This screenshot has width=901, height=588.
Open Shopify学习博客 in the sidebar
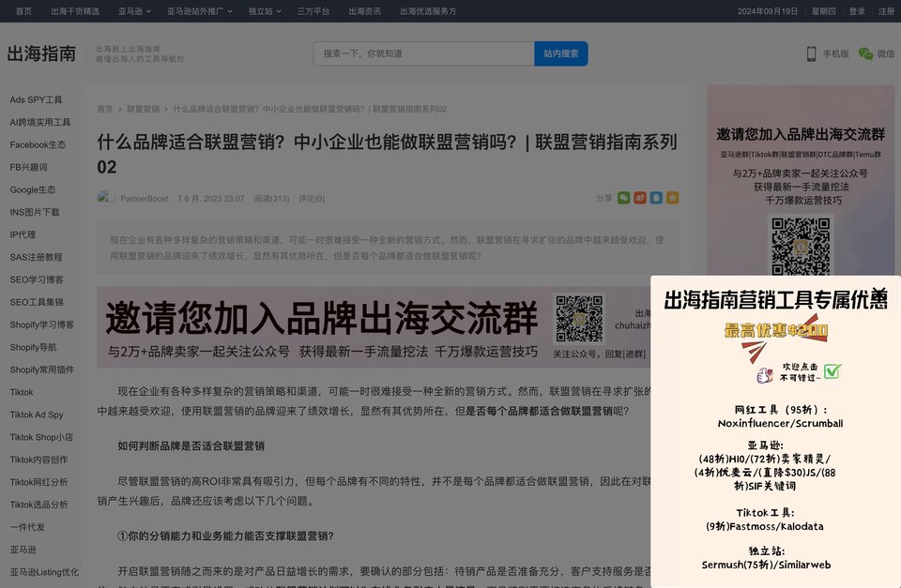41,324
